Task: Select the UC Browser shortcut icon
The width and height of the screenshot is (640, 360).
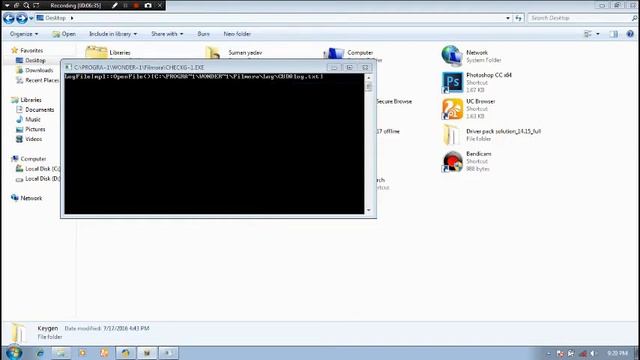Action: pos(452,109)
